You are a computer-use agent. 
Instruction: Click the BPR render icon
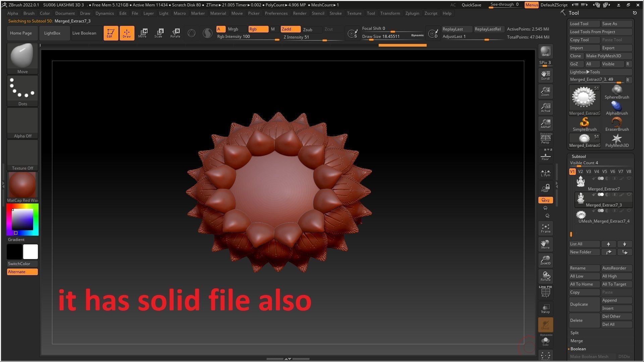coord(545,51)
